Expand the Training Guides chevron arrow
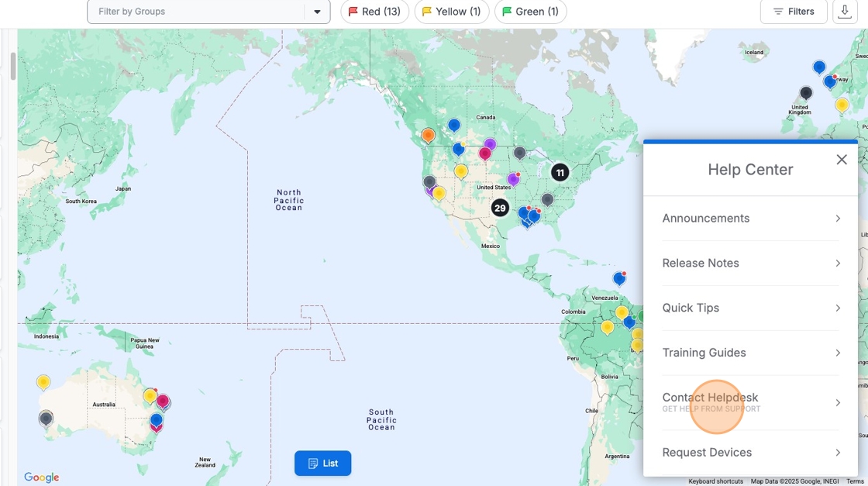Viewport: 868px width, 486px height. click(838, 353)
